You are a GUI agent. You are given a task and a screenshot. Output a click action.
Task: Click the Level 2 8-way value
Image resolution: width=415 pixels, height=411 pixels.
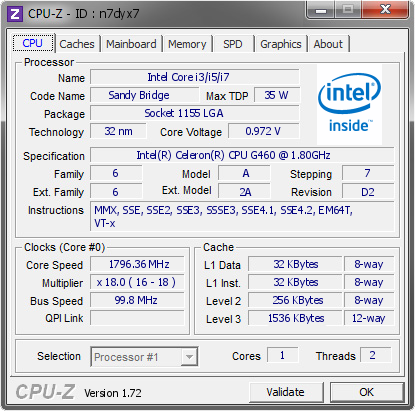(369, 300)
